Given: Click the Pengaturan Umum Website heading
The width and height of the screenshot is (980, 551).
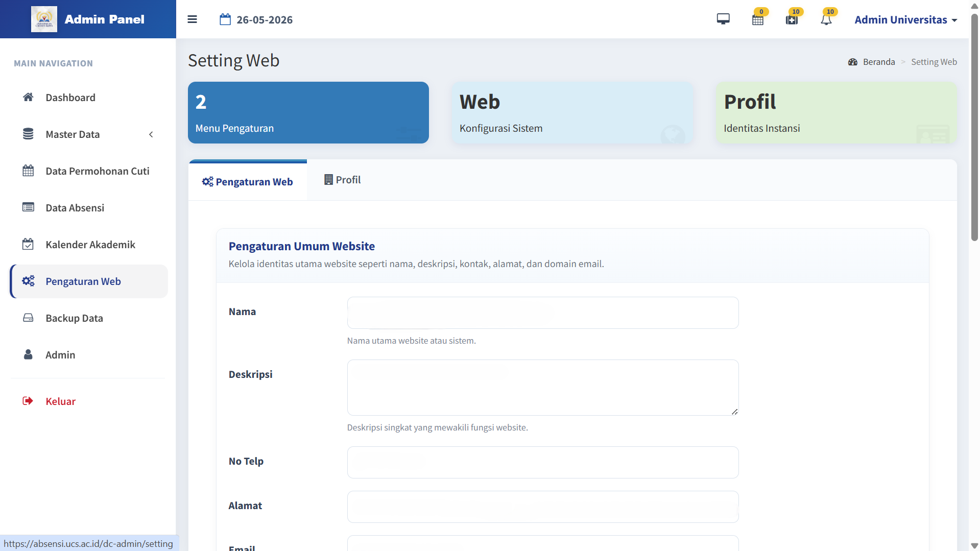Looking at the screenshot, I should (x=302, y=246).
